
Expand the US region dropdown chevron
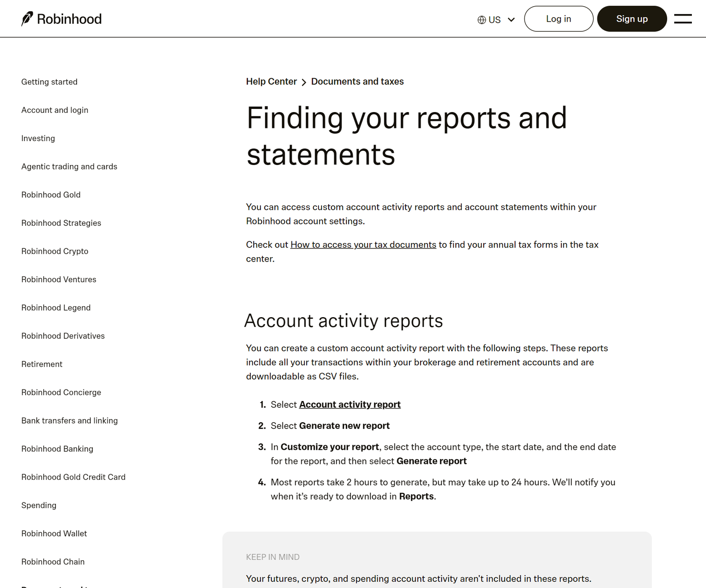(511, 20)
